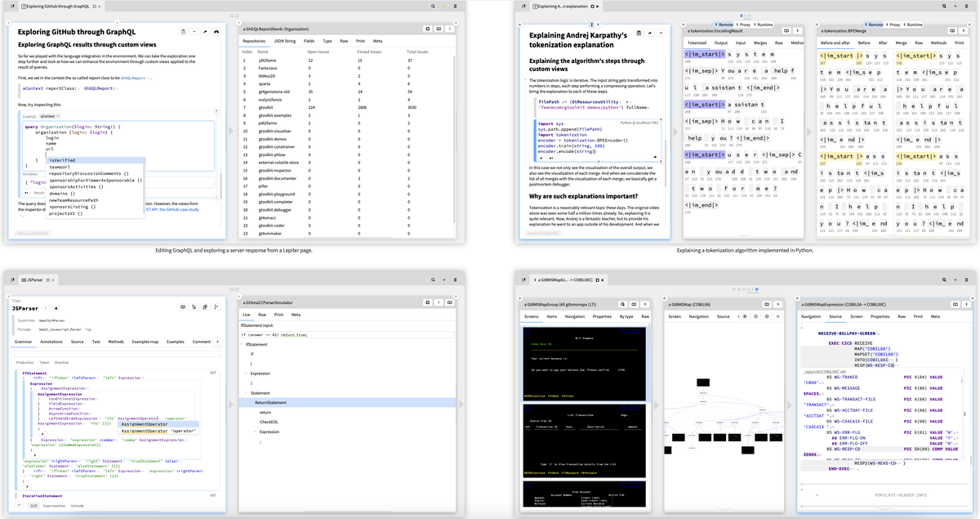This screenshot has height=519, width=980.
Task: Open Tokenized tab in EncodingResult
Action: point(697,42)
